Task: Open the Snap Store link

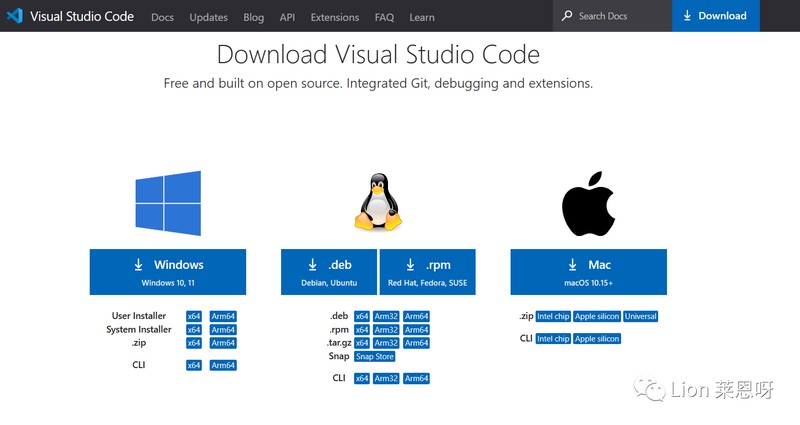Action: (x=375, y=357)
